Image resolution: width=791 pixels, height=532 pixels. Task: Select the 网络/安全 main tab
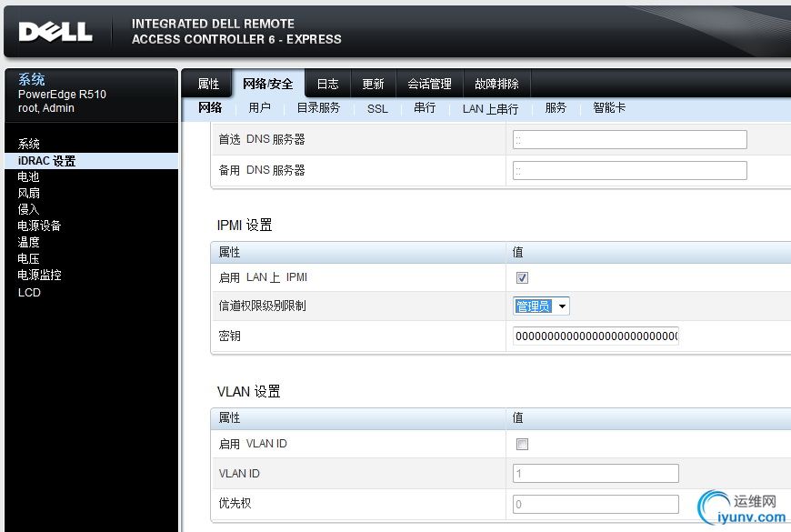tap(268, 84)
